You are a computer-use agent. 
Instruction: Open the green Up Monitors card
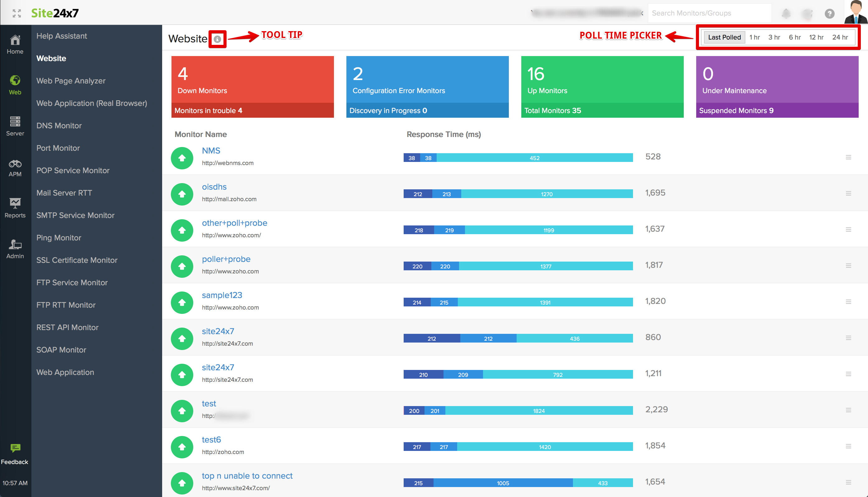click(x=602, y=87)
